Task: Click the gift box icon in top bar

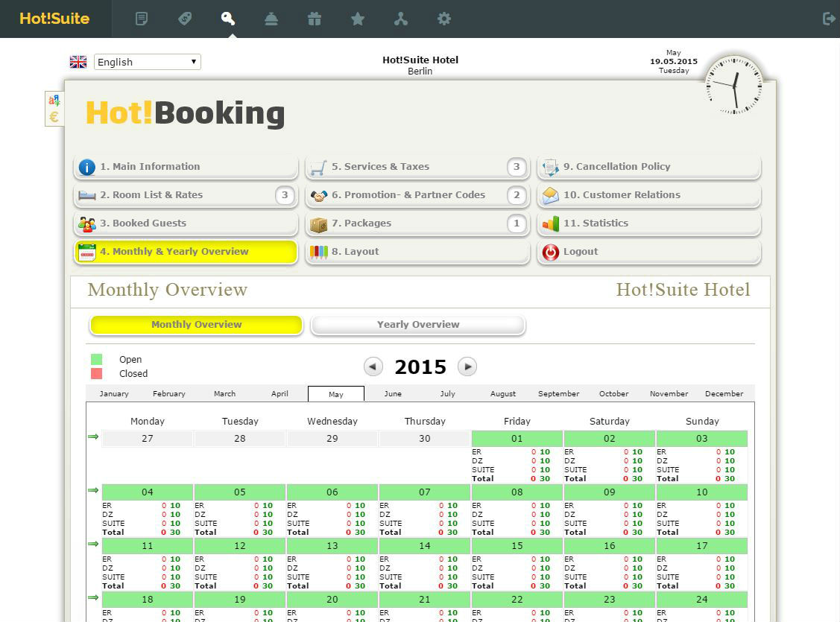Action: point(315,19)
